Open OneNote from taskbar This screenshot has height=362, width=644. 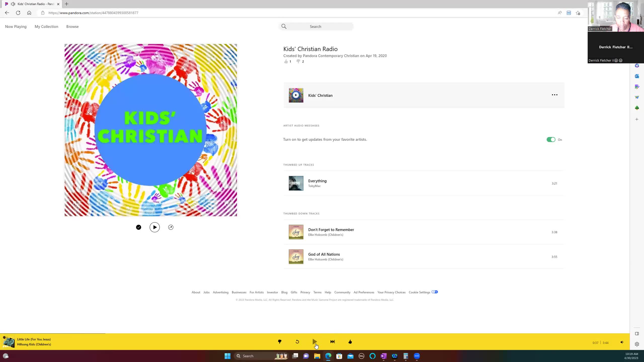click(x=383, y=356)
